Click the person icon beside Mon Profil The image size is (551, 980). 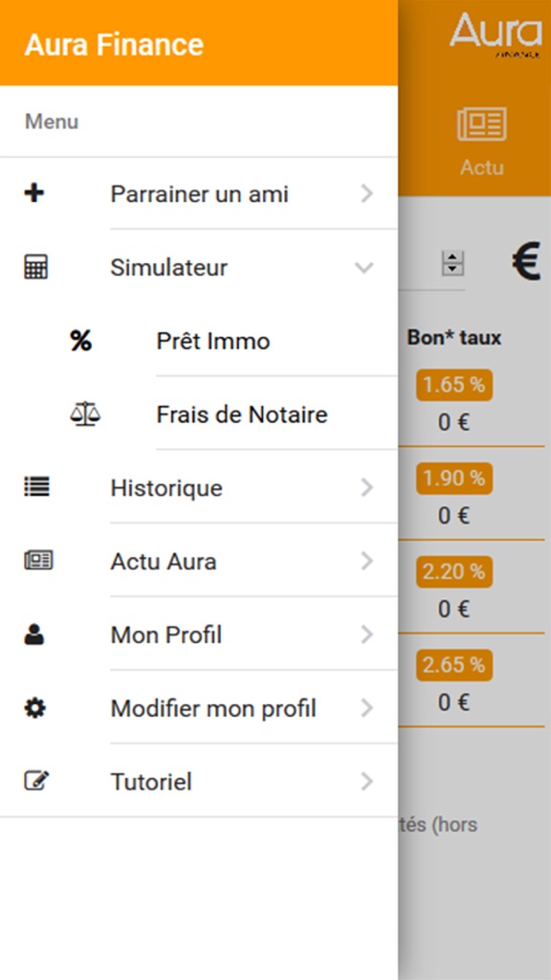[34, 635]
